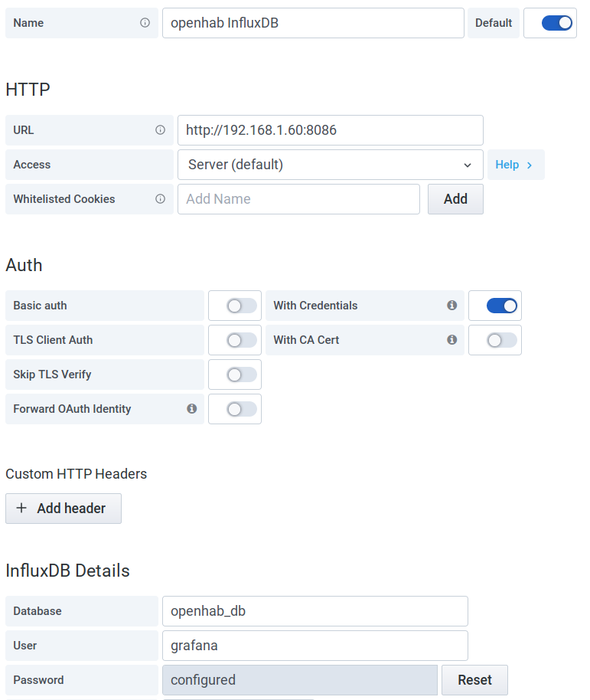The width and height of the screenshot is (590, 700).
Task: Click the With Credentials info icon
Action: [451, 306]
